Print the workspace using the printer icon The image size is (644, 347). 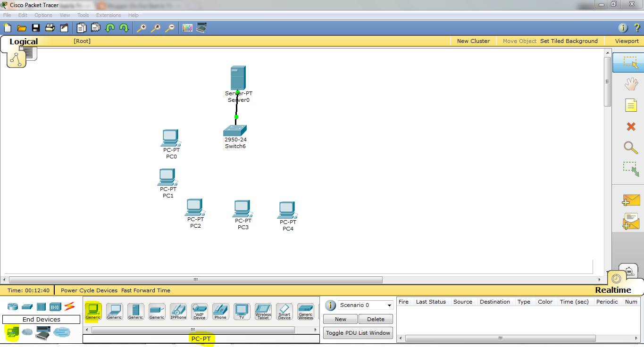[50, 28]
